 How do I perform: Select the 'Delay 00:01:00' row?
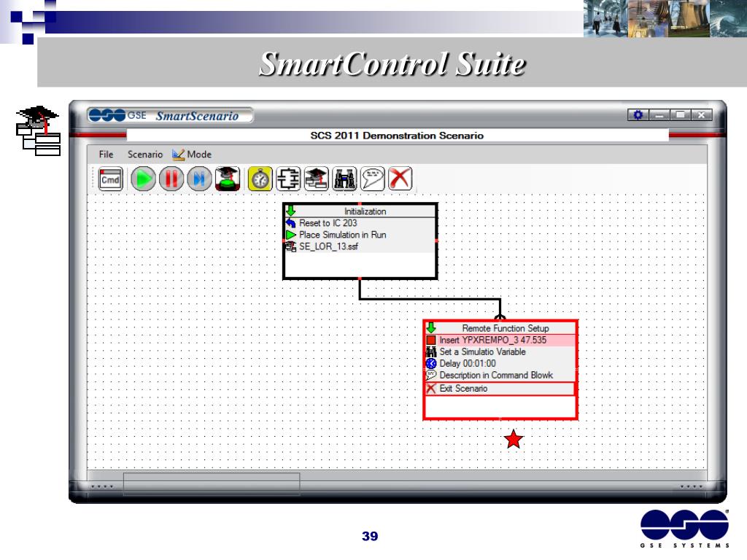[x=500, y=363]
